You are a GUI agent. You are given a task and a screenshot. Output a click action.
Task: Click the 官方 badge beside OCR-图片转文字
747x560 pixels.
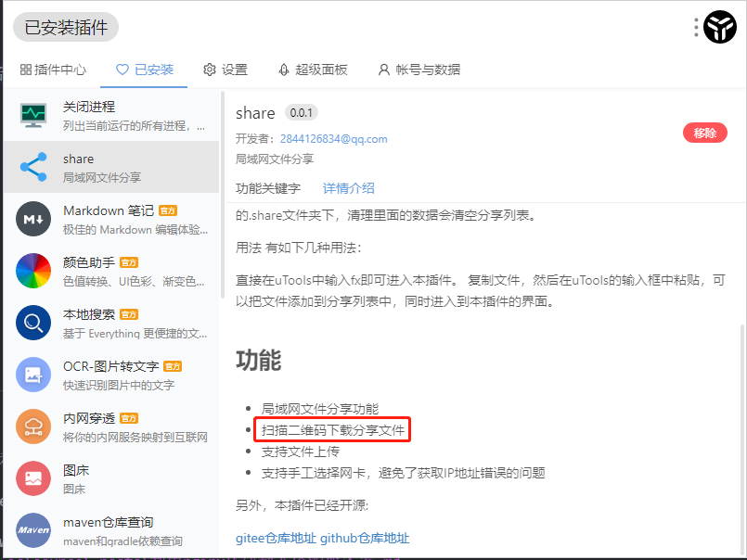173,366
